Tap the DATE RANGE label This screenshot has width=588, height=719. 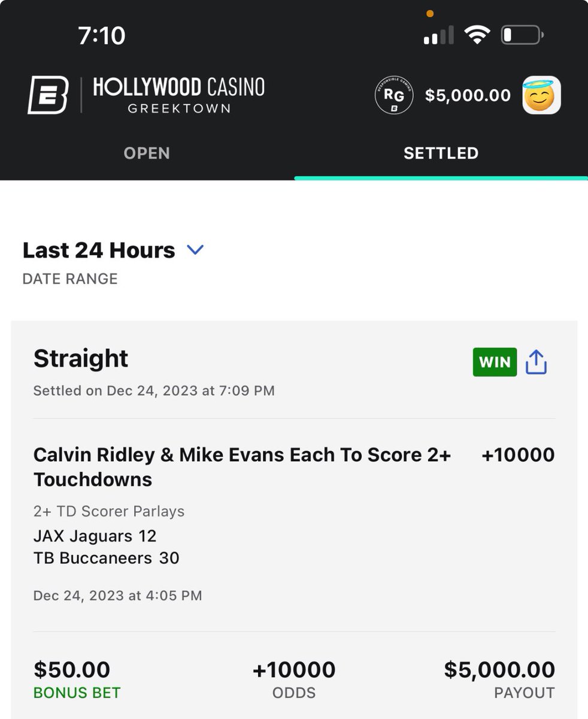70,279
